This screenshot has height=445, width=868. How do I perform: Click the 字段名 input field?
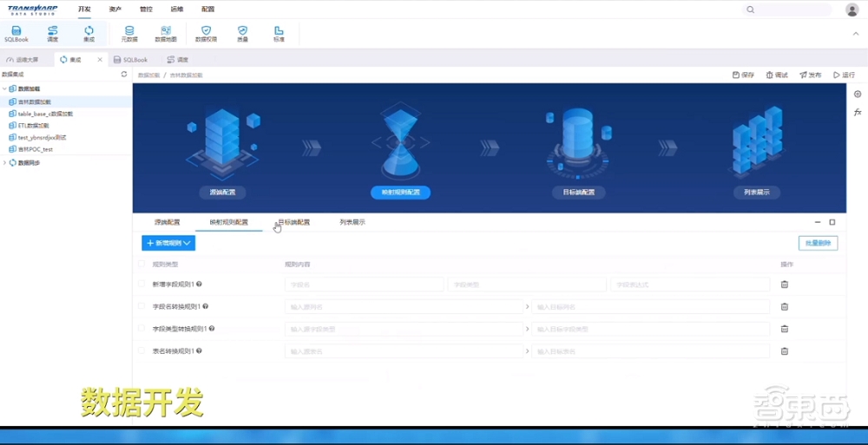coord(365,285)
